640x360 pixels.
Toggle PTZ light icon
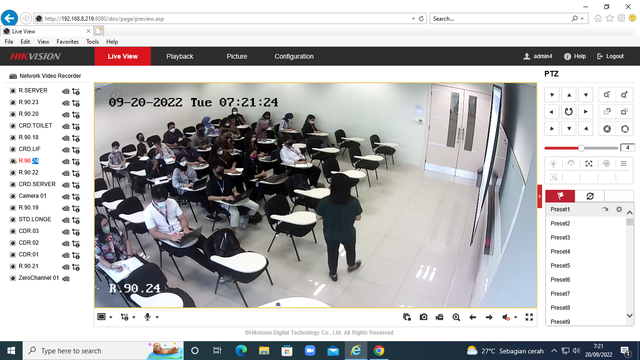click(553, 164)
